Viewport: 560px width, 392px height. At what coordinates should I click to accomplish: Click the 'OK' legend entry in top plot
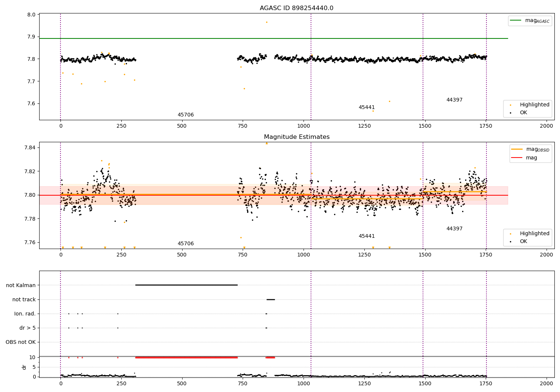[518, 112]
